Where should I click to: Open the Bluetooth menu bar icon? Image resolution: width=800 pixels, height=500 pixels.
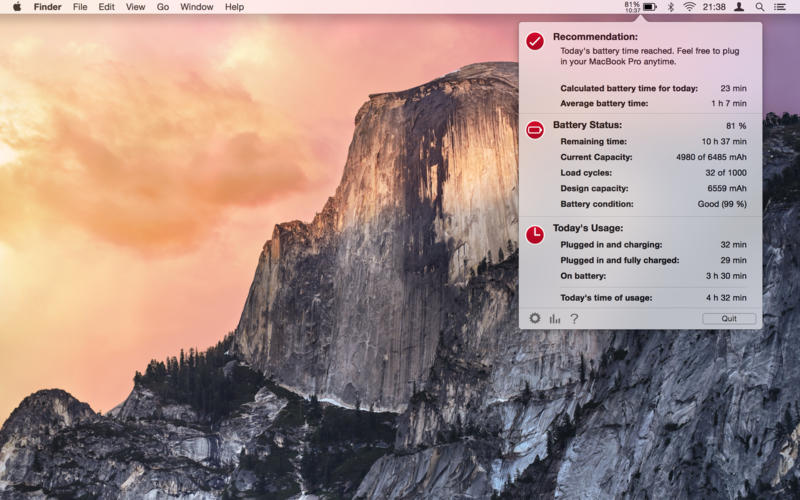coord(671,7)
